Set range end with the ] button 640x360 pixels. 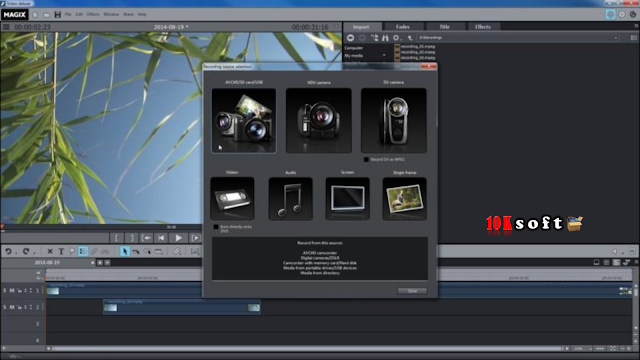(x=131, y=238)
